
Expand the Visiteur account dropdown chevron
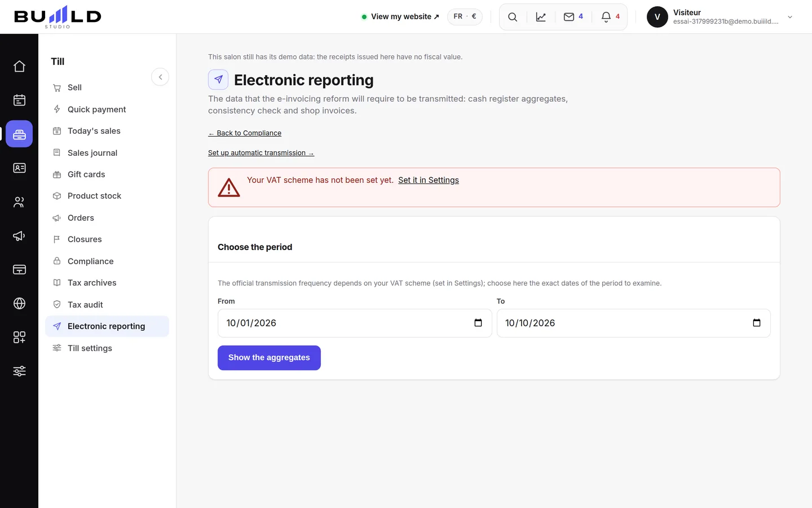[790, 17]
